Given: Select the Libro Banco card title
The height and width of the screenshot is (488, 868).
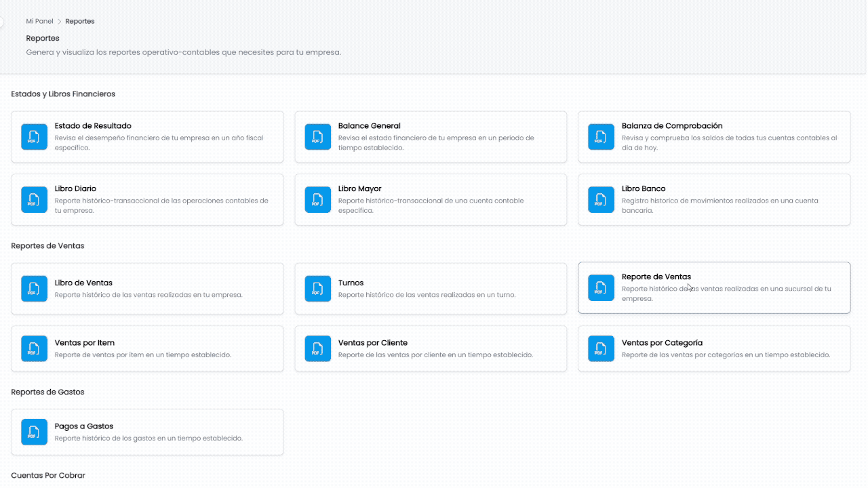Looking at the screenshot, I should click(x=644, y=189).
